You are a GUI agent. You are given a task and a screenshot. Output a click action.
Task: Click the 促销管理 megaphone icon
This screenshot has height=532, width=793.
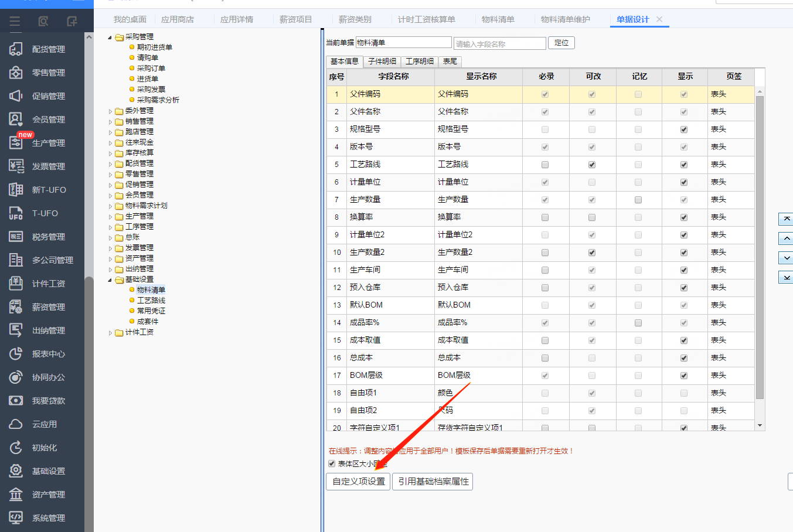click(16, 96)
